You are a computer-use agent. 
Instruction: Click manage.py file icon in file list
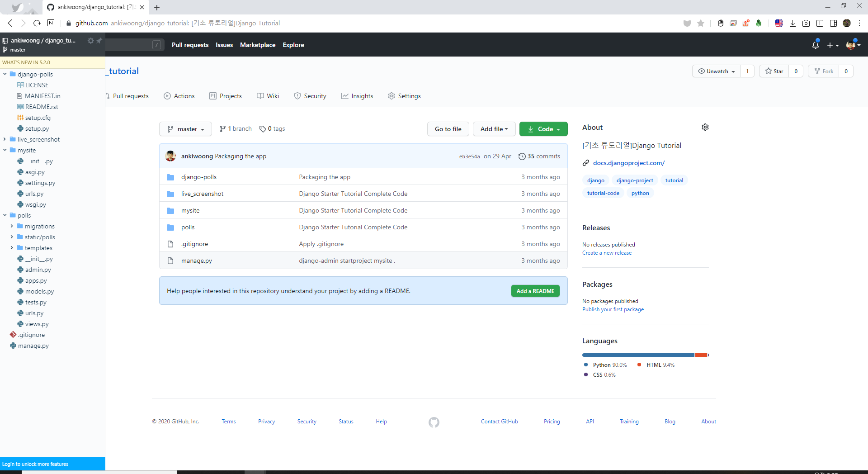point(170,261)
